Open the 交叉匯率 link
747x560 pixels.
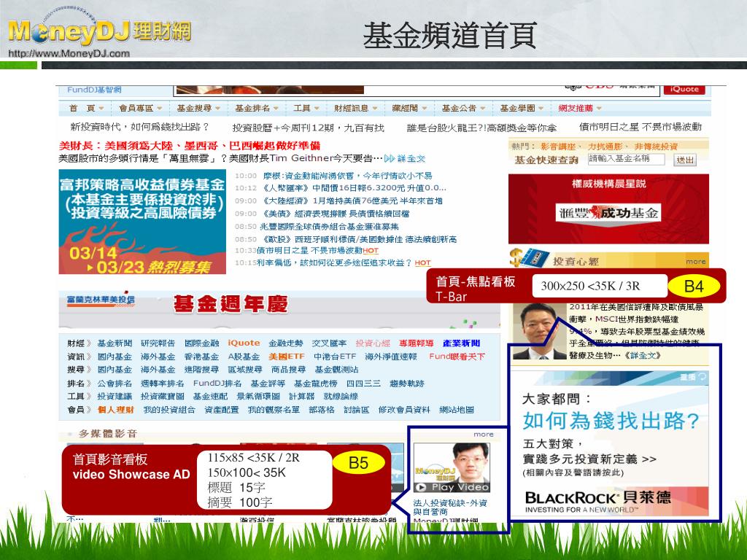coord(329,343)
